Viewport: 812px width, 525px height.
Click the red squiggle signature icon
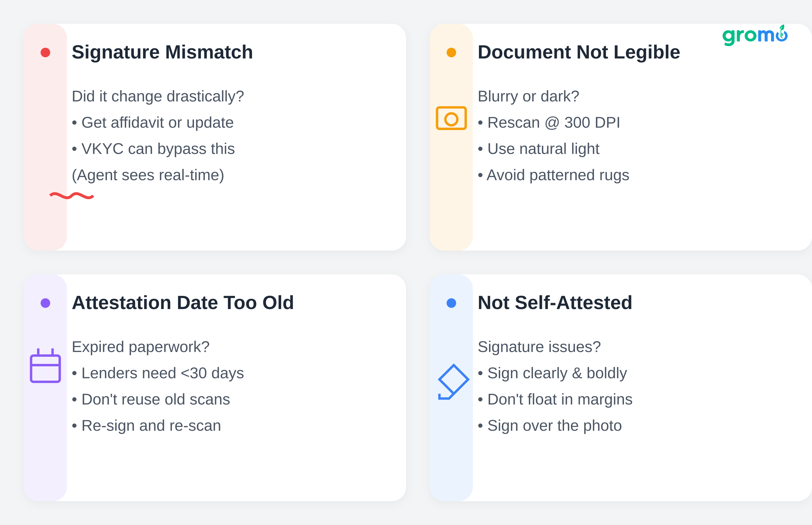pos(72,196)
